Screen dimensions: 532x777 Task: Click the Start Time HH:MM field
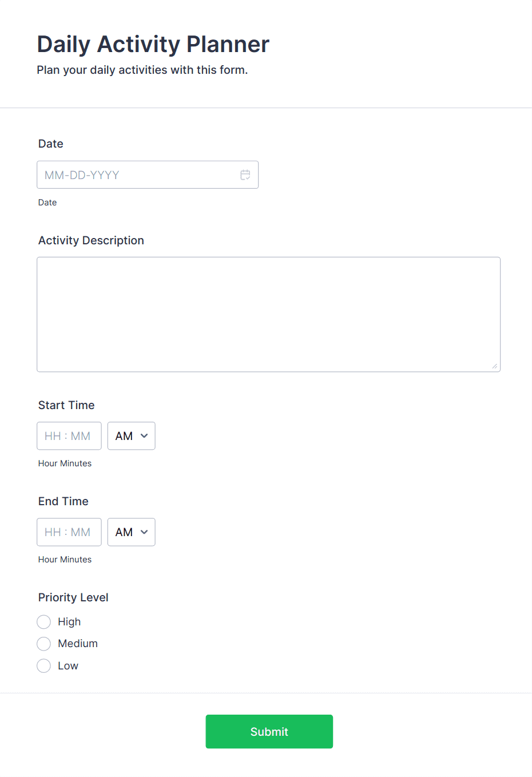click(69, 436)
